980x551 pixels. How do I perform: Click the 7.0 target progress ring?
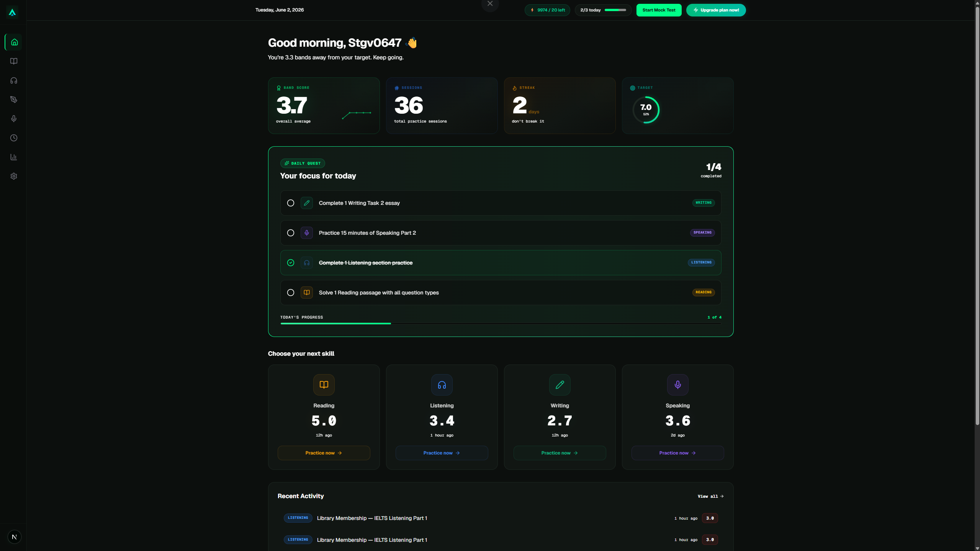(x=646, y=110)
